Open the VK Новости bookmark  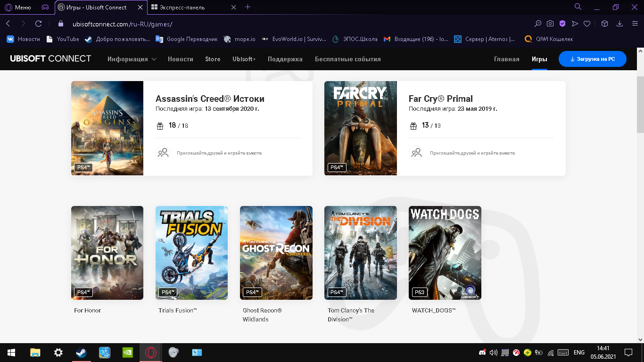[x=24, y=39]
